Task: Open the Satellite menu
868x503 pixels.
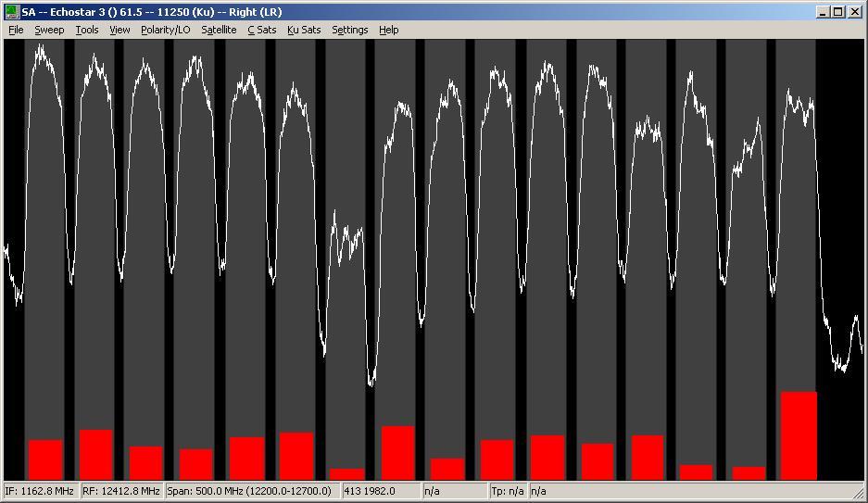Action: pyautogui.click(x=219, y=30)
